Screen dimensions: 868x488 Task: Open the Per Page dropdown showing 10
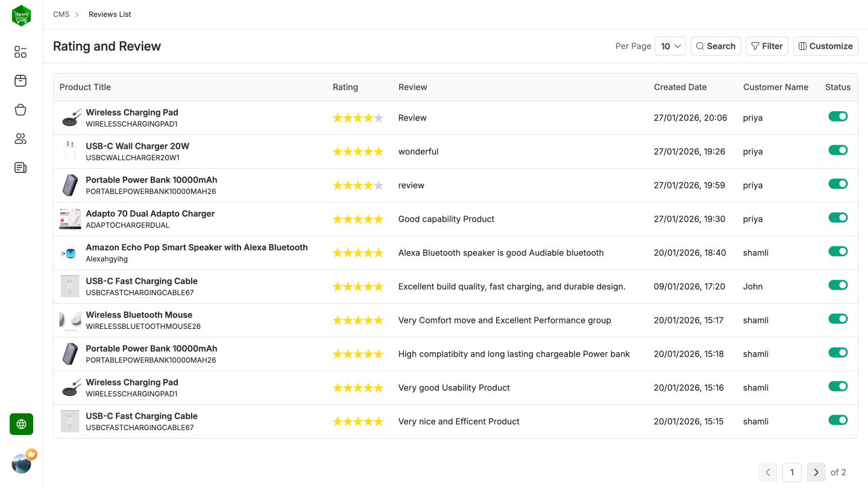point(670,46)
